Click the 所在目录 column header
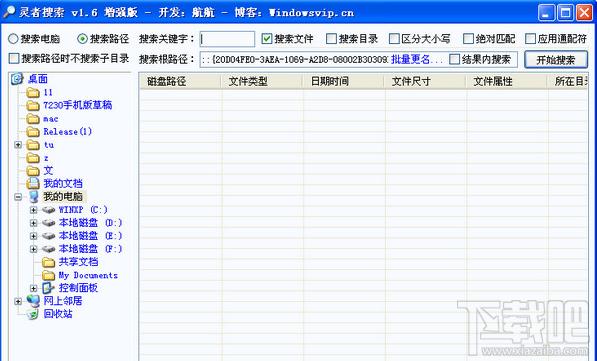Viewport: 597px width, 361px height. pyautogui.click(x=568, y=81)
